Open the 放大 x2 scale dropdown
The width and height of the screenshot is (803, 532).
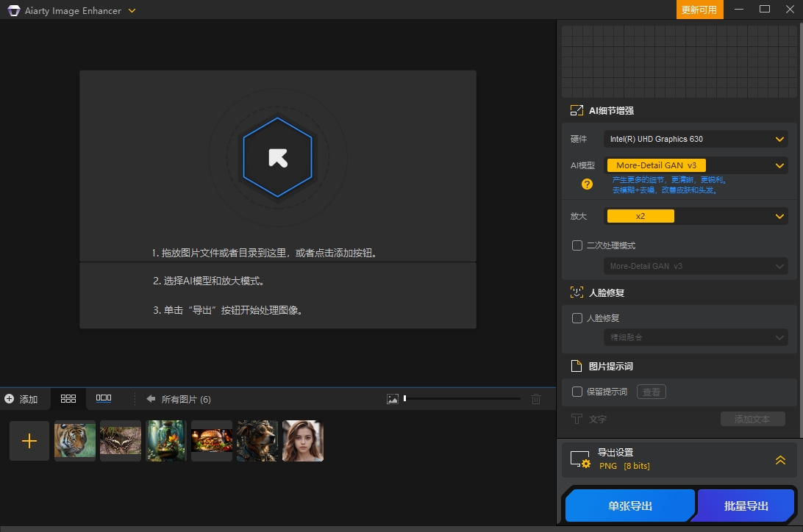(x=695, y=216)
